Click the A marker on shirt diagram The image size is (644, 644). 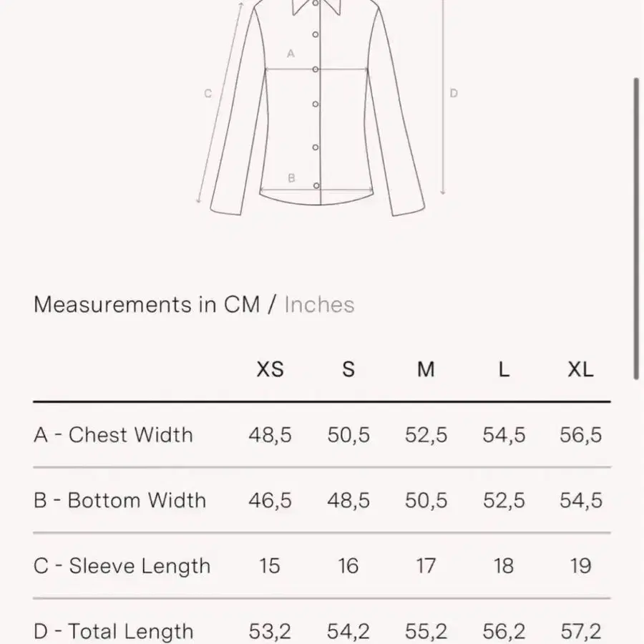(x=291, y=54)
